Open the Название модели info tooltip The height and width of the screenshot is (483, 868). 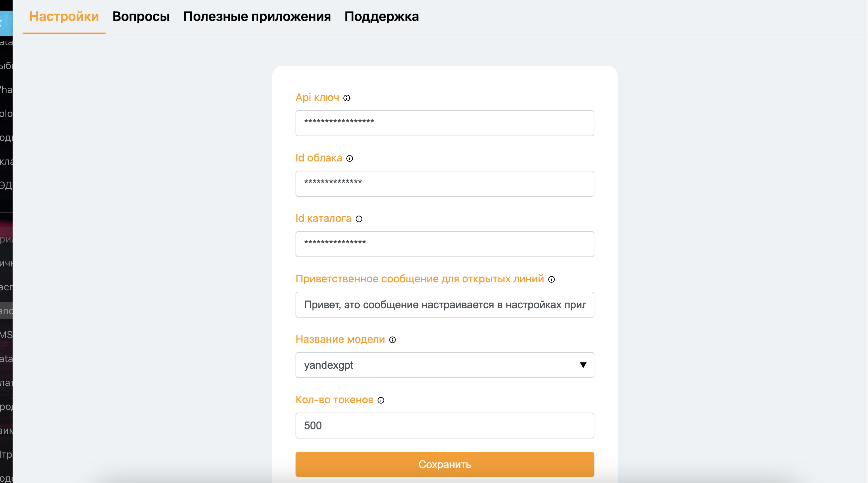[392, 340]
